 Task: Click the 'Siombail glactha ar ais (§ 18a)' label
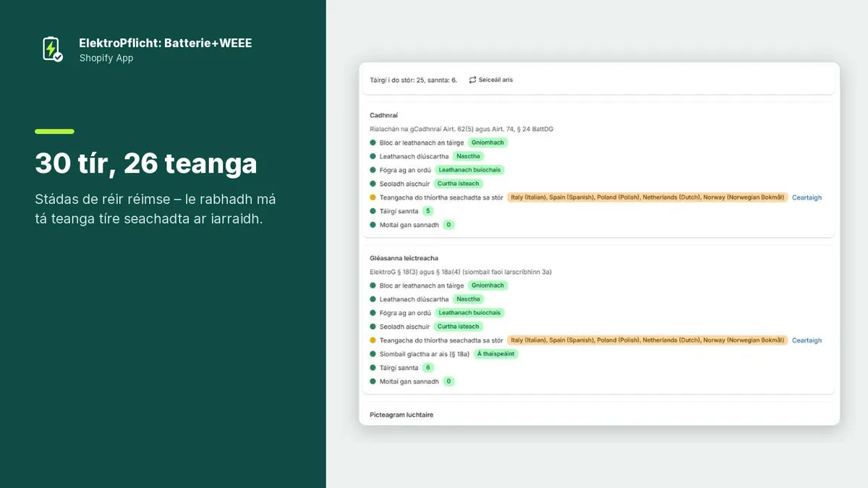[x=425, y=354]
